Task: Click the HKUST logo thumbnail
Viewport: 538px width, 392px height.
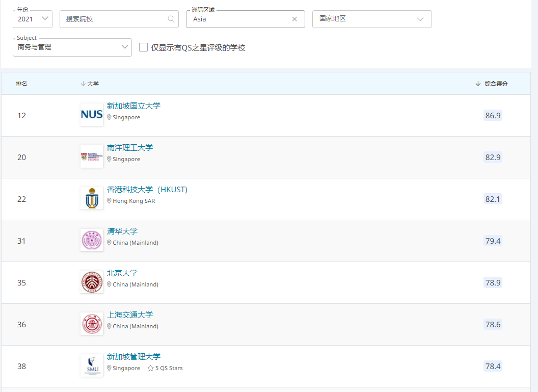Action: coord(92,198)
